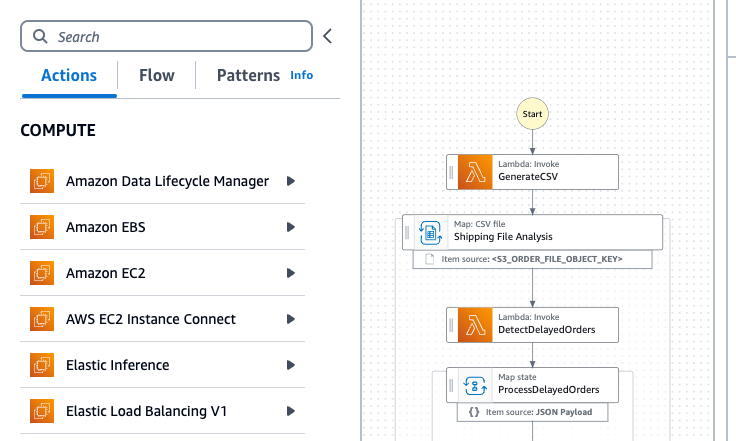Select the Shipping File Analysis map state
Image resolution: width=736 pixels, height=441 pixels.
tap(532, 232)
